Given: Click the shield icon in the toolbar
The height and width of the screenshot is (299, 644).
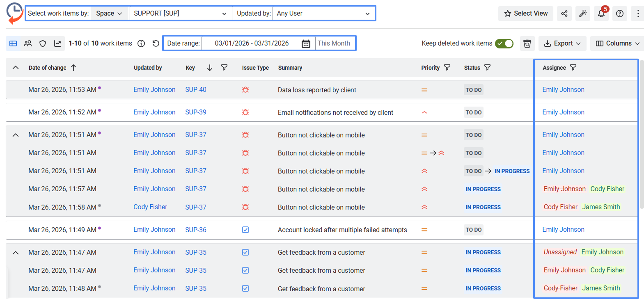Looking at the screenshot, I should pyautogui.click(x=43, y=43).
